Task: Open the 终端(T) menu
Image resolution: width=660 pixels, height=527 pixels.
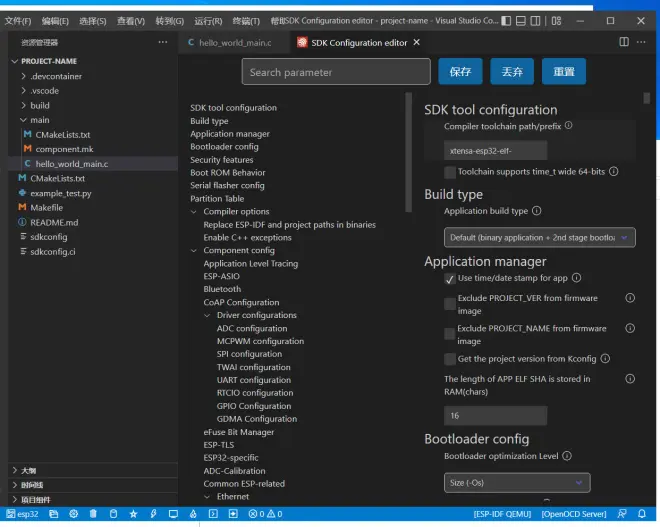Action: [246, 21]
